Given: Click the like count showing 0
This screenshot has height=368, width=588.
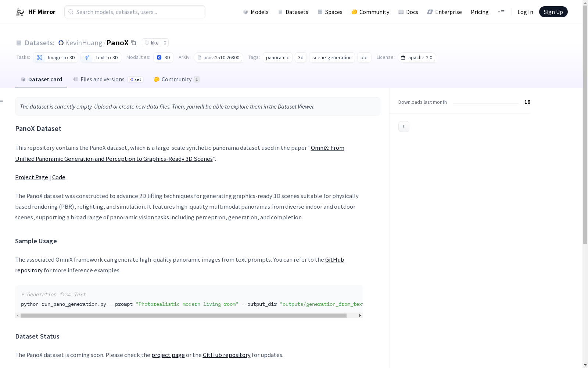Looking at the screenshot, I should 165,43.
